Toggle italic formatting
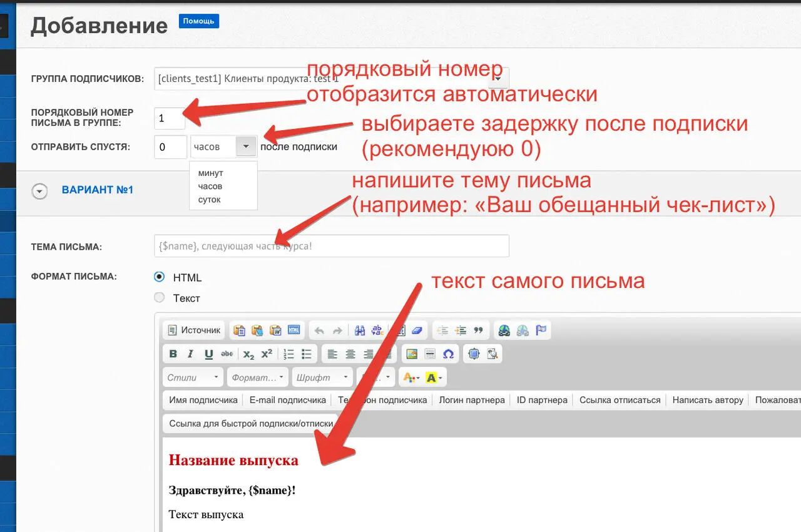The width and height of the screenshot is (801, 532). pos(191,354)
